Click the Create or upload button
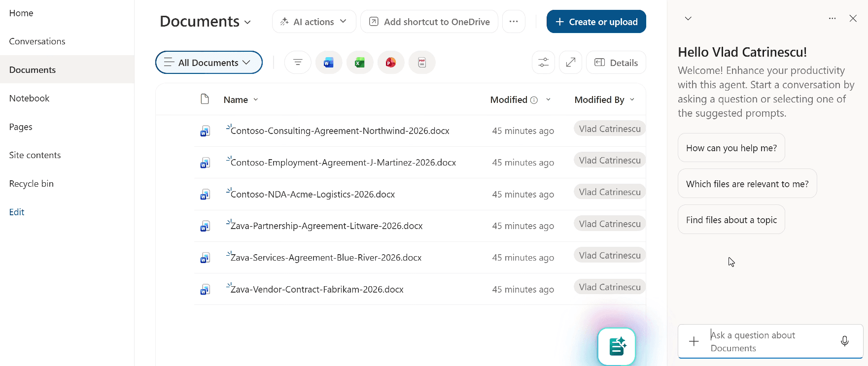The width and height of the screenshot is (868, 366). coord(596,22)
